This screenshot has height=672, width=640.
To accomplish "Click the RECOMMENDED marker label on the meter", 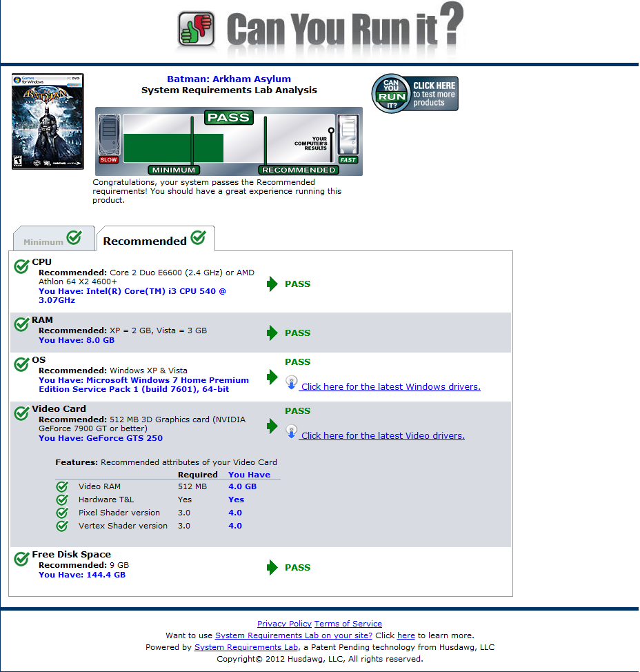I will [299, 170].
